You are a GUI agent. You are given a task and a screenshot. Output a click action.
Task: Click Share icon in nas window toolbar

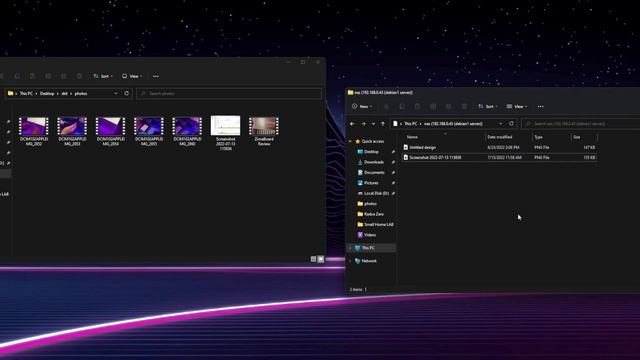[449, 107]
